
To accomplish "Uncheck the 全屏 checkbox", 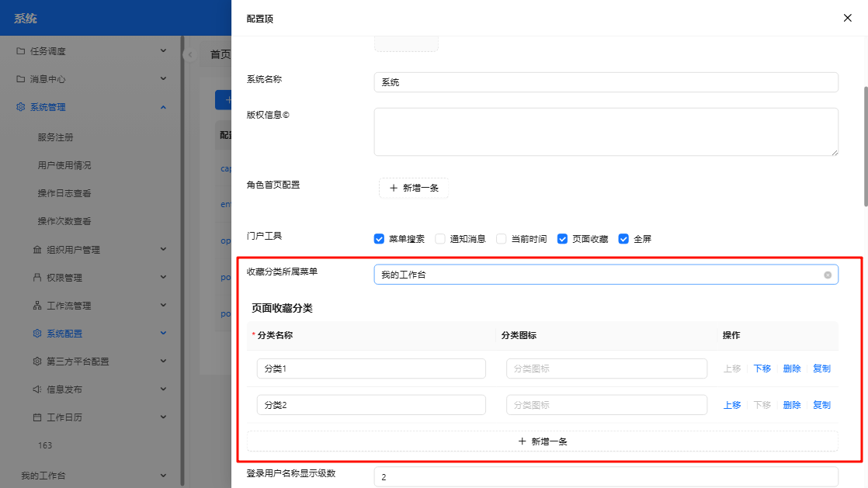I will [623, 239].
